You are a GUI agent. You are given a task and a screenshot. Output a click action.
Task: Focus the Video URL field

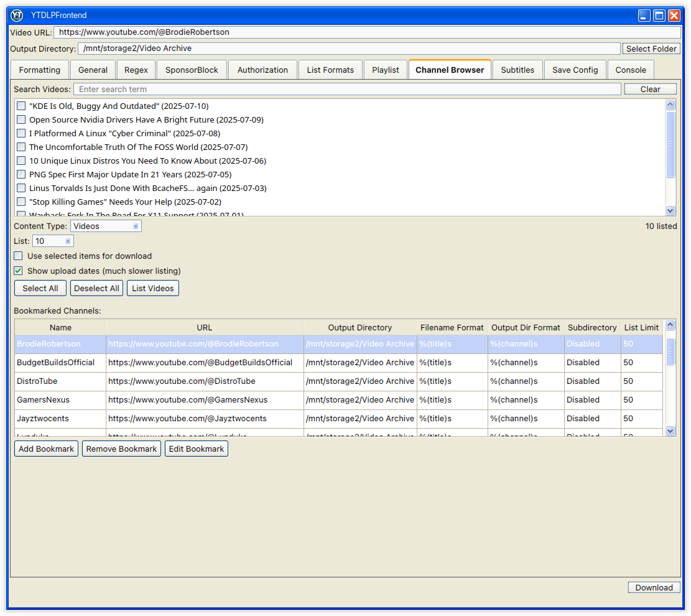(367, 32)
